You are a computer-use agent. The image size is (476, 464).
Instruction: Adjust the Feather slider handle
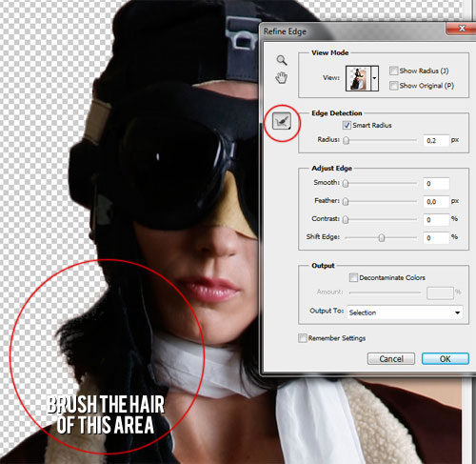coord(346,201)
